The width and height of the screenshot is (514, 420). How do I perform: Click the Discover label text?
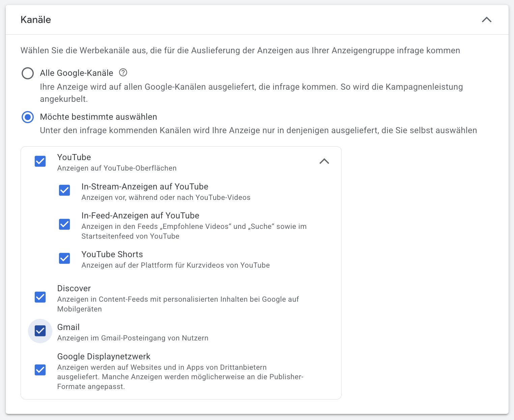(x=74, y=289)
